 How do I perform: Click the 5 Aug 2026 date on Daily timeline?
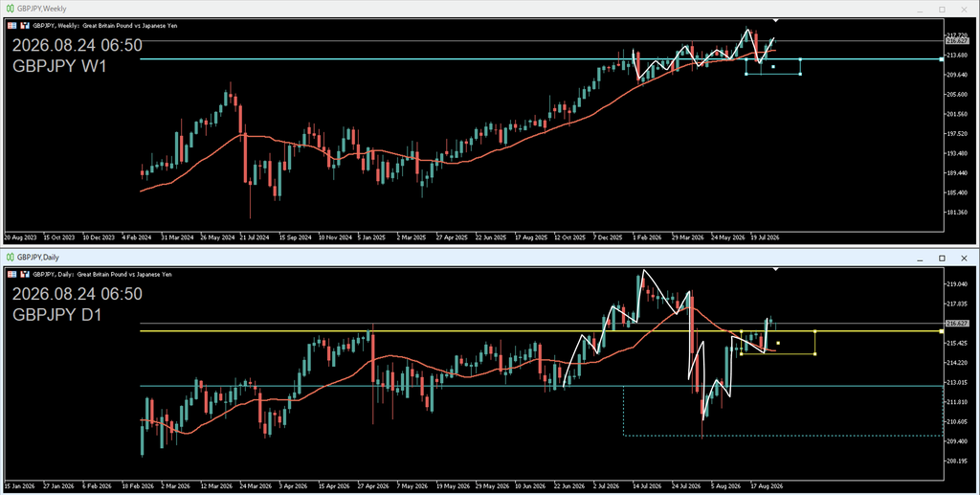point(725,485)
